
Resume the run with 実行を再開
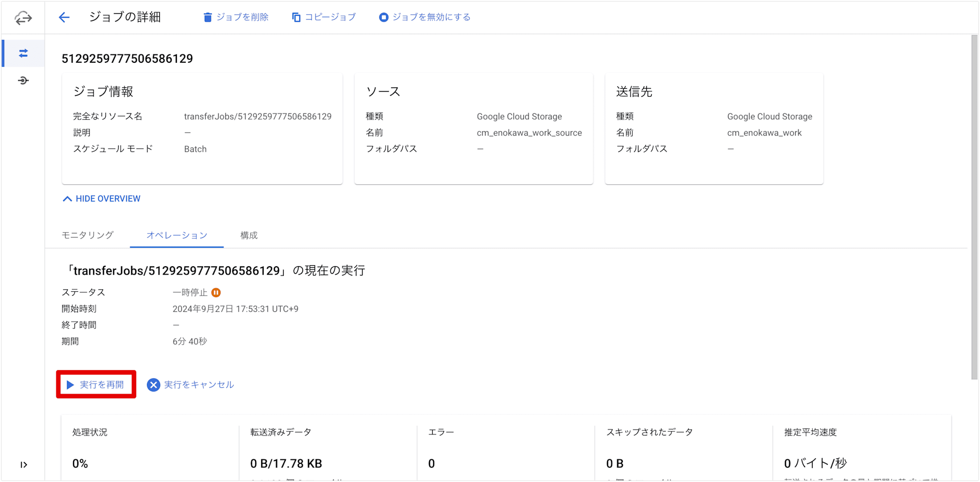click(96, 385)
